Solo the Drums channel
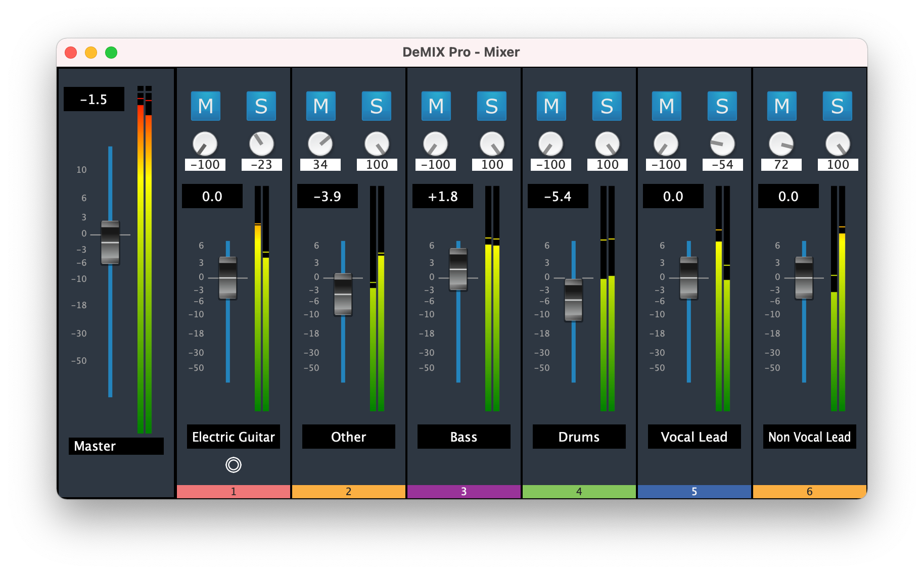The height and width of the screenshot is (574, 924). (607, 106)
